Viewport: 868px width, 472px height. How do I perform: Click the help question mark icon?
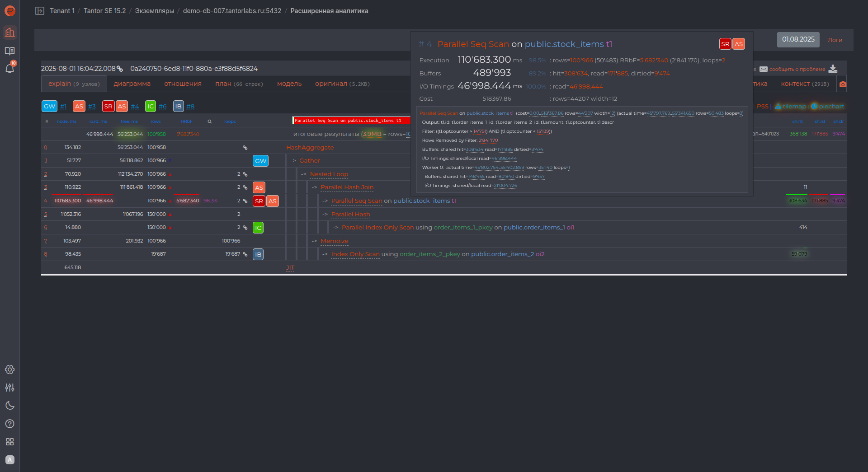click(9, 424)
